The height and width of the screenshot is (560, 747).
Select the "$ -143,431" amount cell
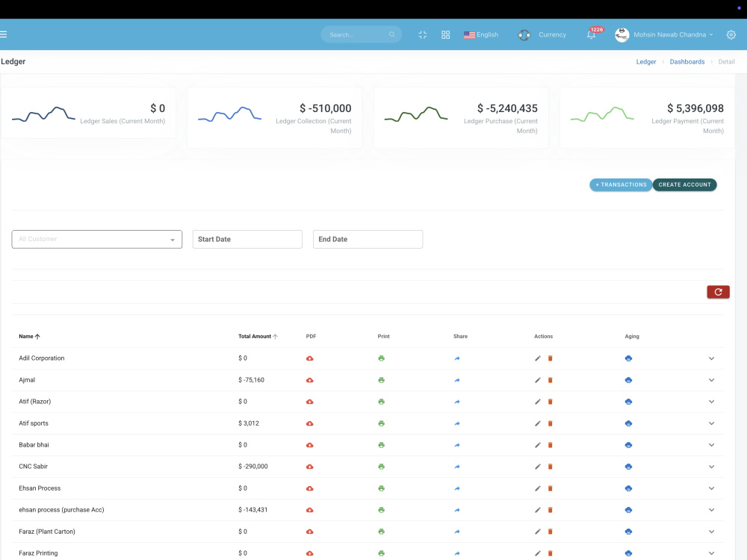pos(253,510)
